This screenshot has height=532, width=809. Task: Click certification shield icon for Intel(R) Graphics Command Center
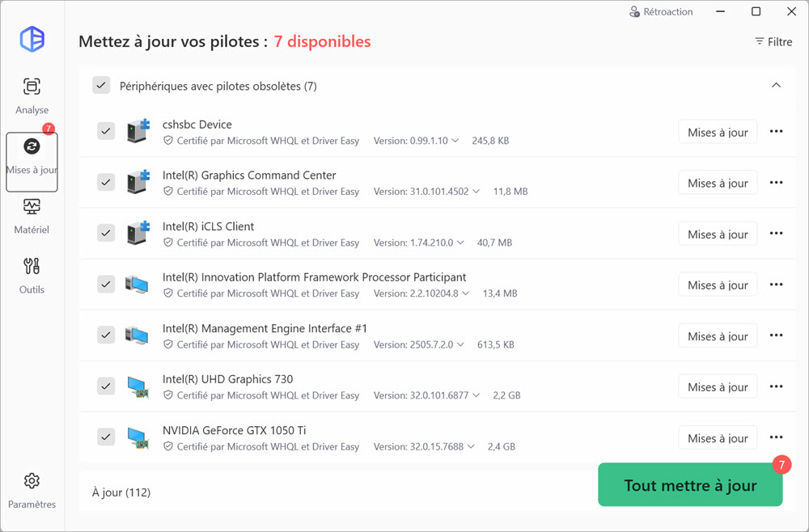167,192
